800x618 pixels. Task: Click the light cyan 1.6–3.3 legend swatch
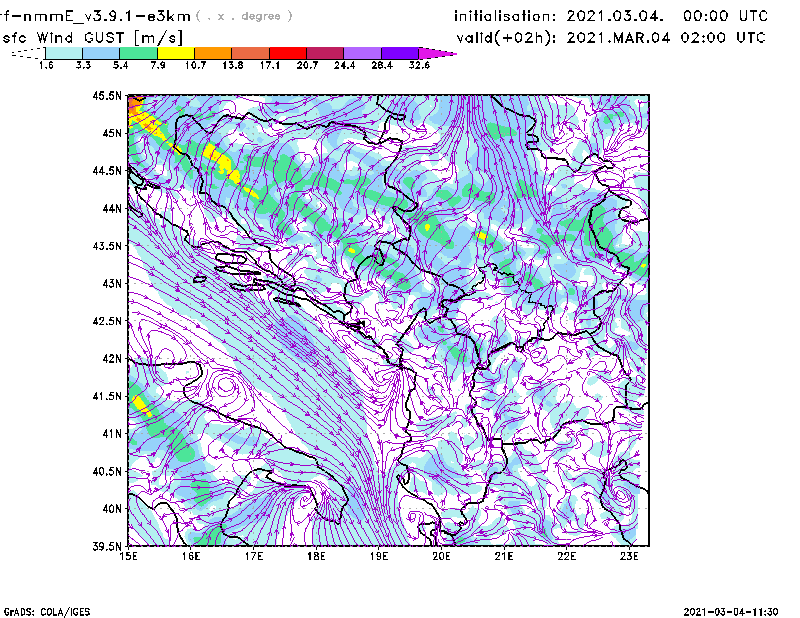click(64, 53)
